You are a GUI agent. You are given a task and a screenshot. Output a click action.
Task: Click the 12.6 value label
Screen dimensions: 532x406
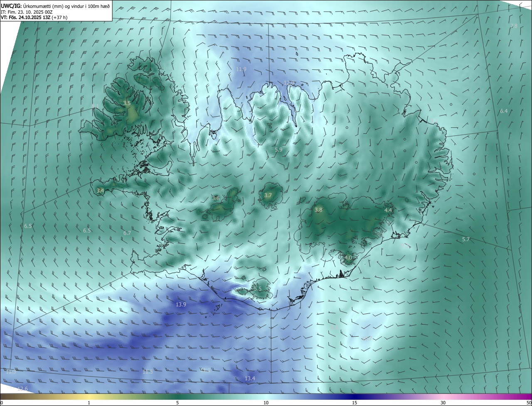[22, 389]
